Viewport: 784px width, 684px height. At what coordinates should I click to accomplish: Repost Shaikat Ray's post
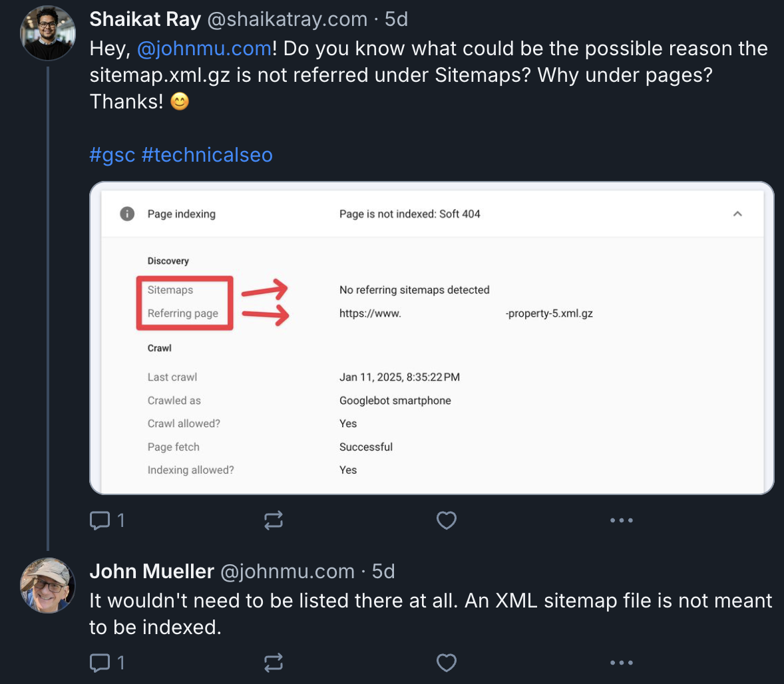(x=274, y=520)
